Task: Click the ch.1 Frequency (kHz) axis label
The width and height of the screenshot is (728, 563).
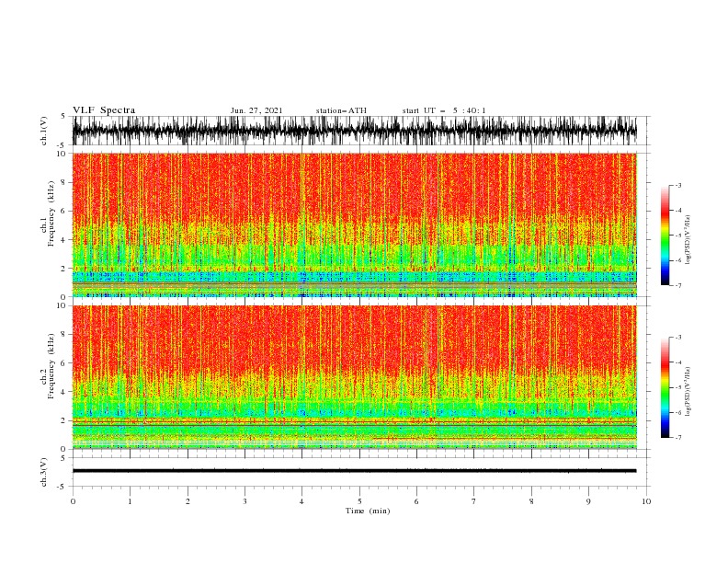Action: click(x=48, y=214)
